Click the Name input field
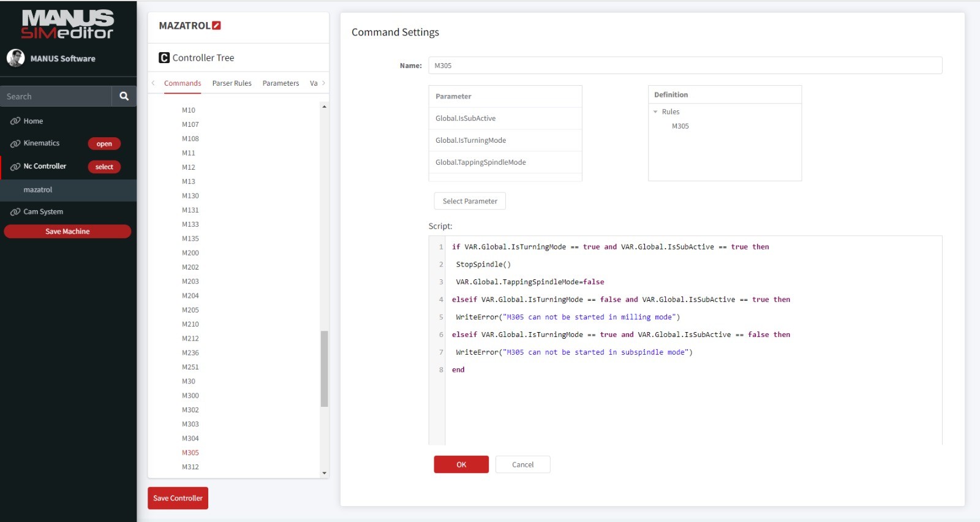 click(685, 66)
